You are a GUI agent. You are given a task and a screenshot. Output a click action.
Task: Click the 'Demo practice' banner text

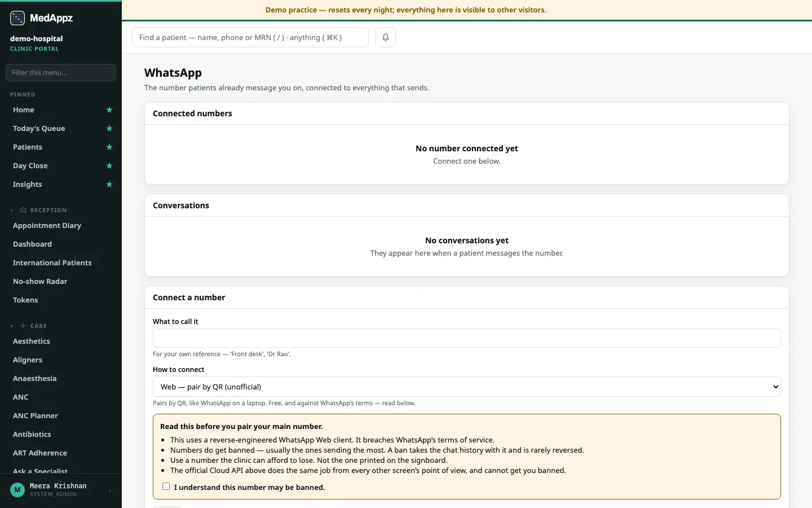click(x=406, y=10)
